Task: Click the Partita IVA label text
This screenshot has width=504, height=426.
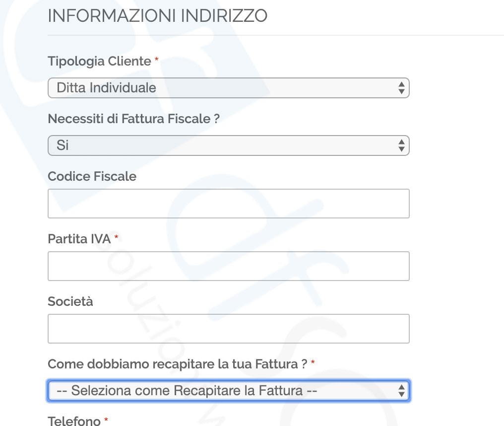Action: tap(79, 239)
